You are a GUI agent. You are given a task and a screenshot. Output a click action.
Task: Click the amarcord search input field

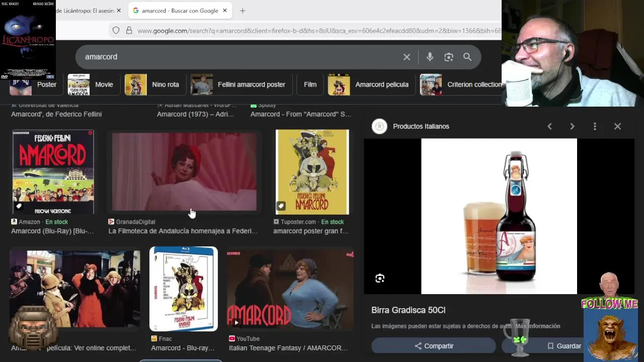(242, 57)
